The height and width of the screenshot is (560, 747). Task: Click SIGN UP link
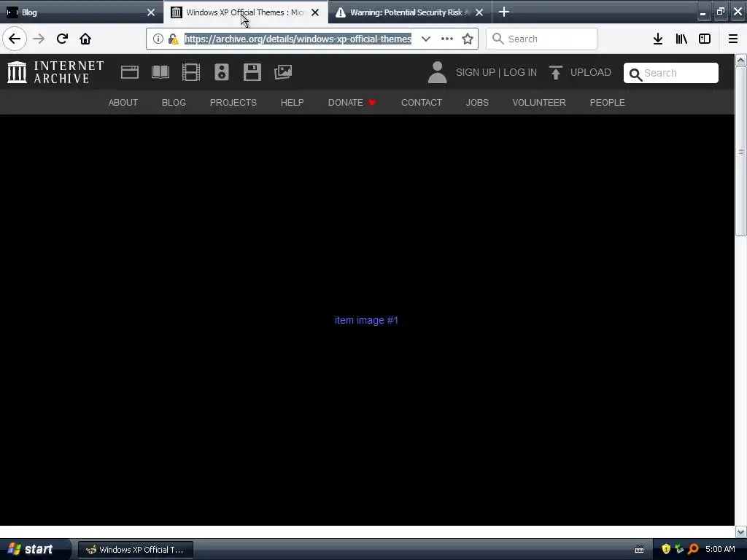point(476,72)
